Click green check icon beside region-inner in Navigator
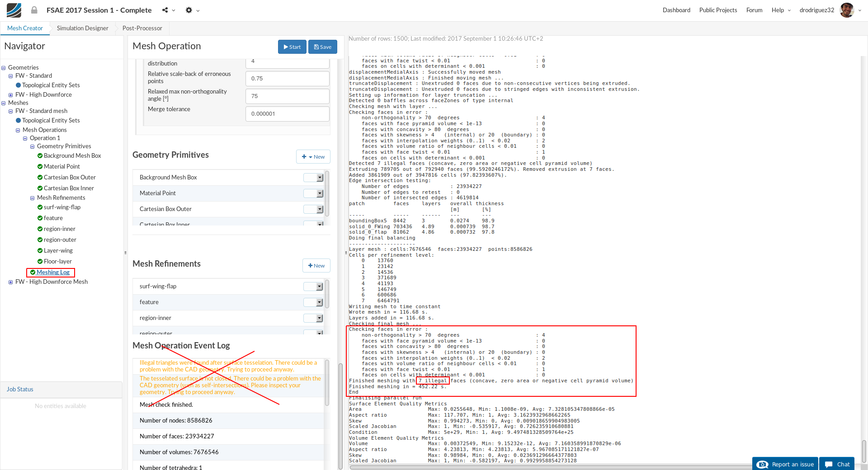The image size is (868, 470). [40, 229]
